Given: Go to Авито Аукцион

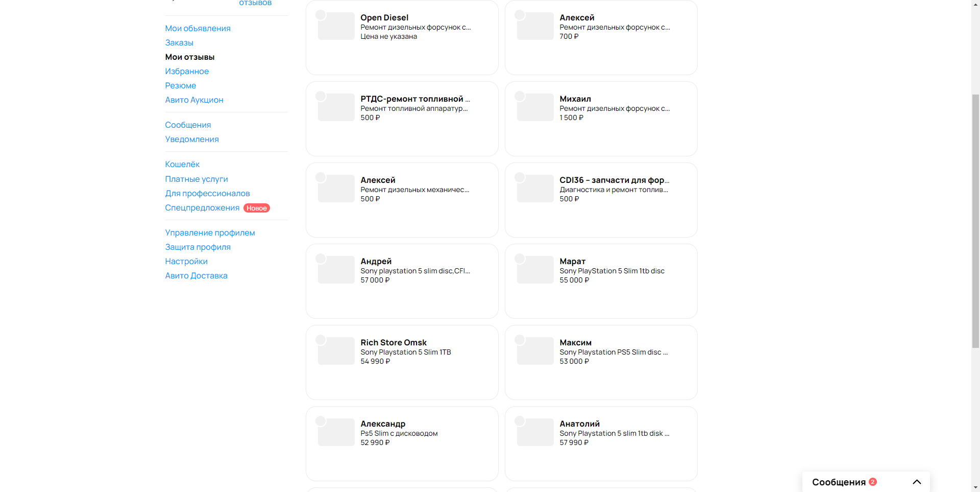Looking at the screenshot, I should tap(194, 100).
